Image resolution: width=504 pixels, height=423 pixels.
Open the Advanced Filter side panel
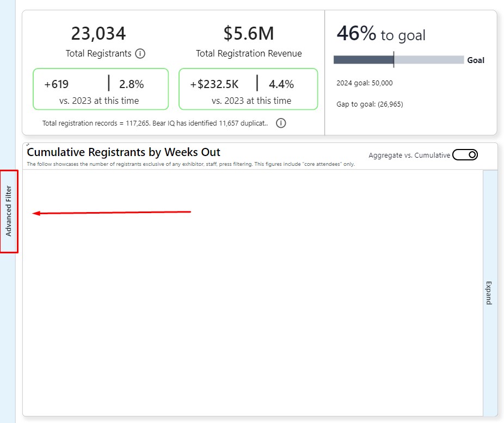[x=9, y=211]
